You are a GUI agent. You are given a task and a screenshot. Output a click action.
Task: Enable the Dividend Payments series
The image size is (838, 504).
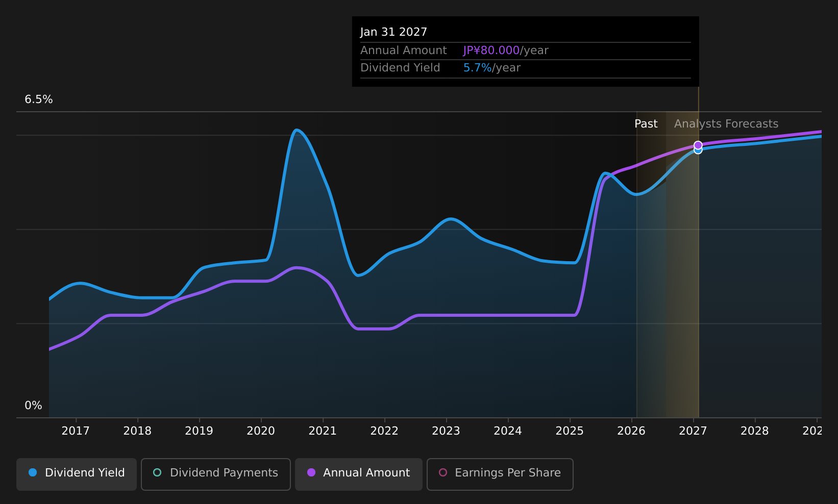pyautogui.click(x=216, y=474)
